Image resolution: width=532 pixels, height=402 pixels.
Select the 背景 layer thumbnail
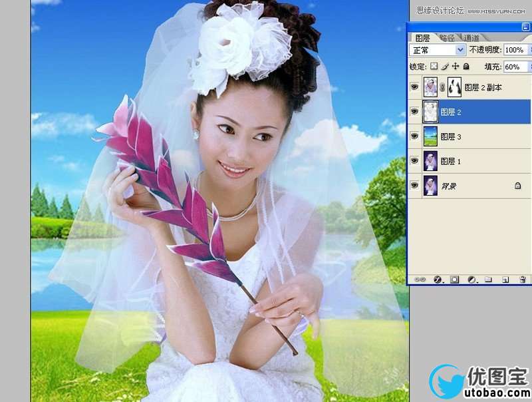[x=430, y=186]
